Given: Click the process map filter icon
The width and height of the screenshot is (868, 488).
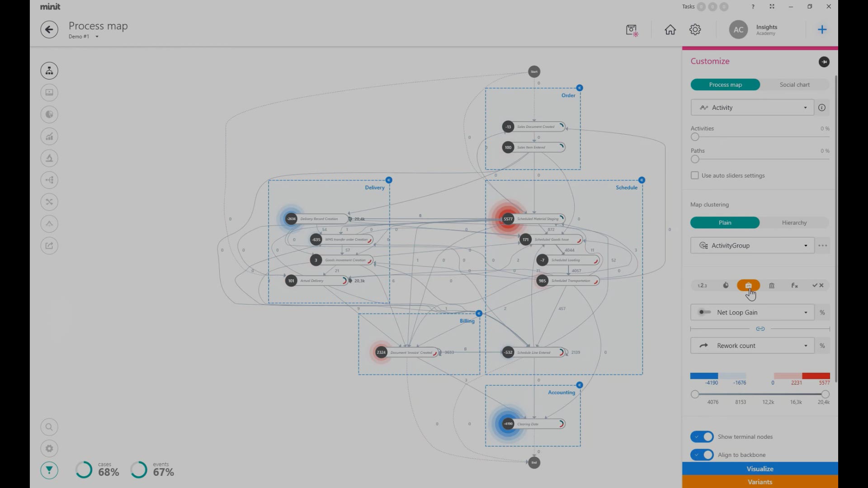Looking at the screenshot, I should coord(49,470).
